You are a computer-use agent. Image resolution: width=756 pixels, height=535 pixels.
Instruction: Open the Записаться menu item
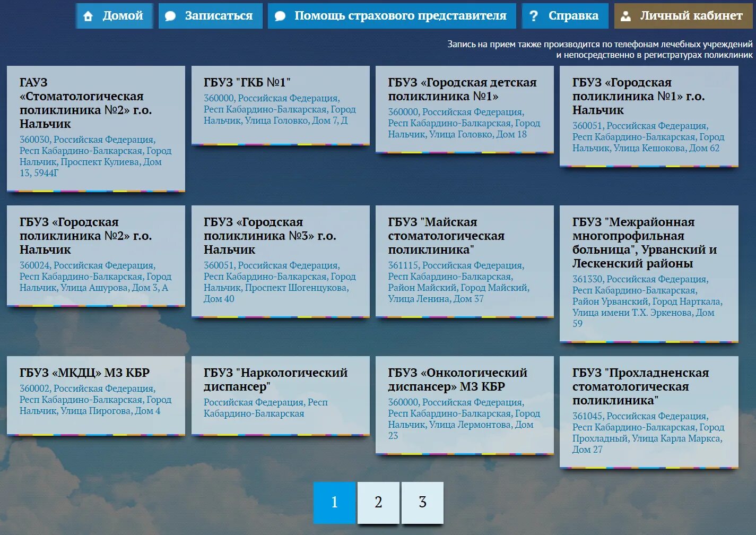tap(211, 16)
